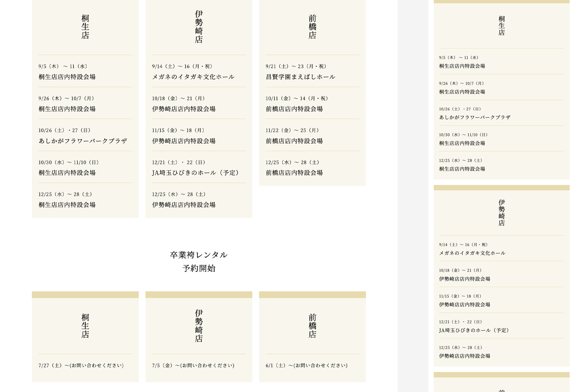575x392 pixels.
Task: Click the 昌賢学園まえばしホール venue text
Action: tap(300, 77)
